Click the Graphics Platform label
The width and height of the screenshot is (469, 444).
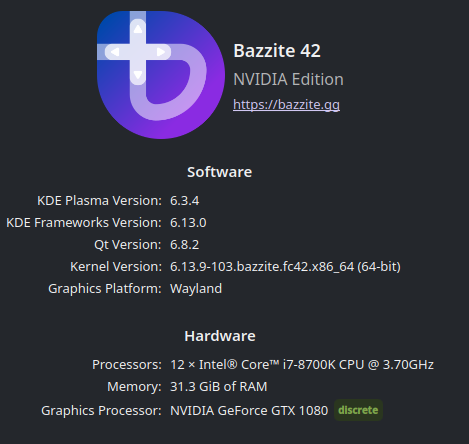tap(105, 289)
